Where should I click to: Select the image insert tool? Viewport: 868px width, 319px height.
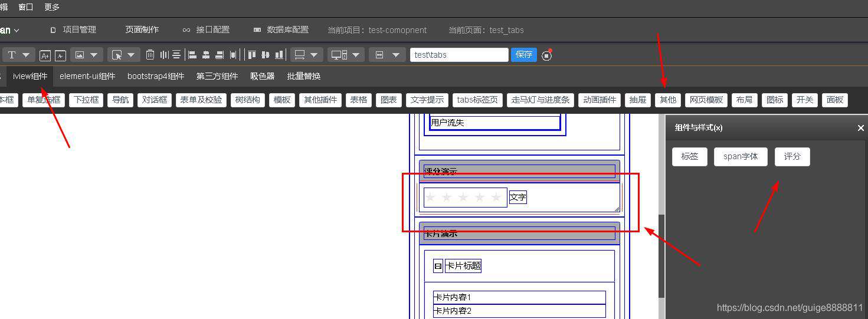(80, 55)
